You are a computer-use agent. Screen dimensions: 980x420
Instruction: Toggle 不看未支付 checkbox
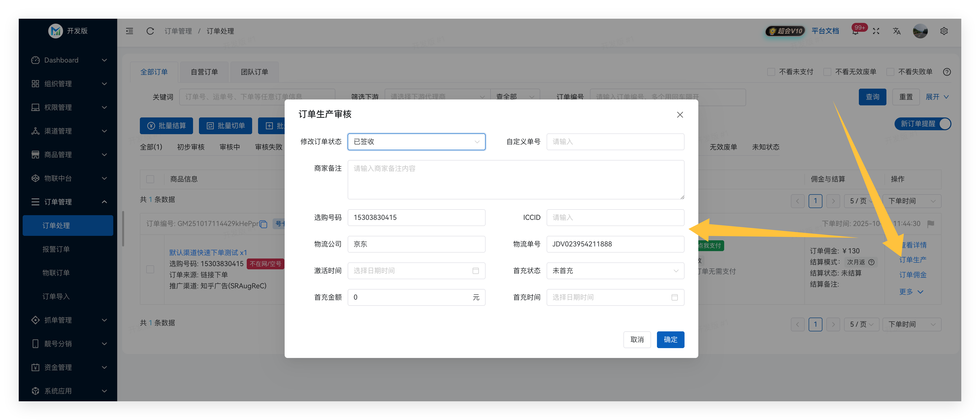(x=771, y=72)
